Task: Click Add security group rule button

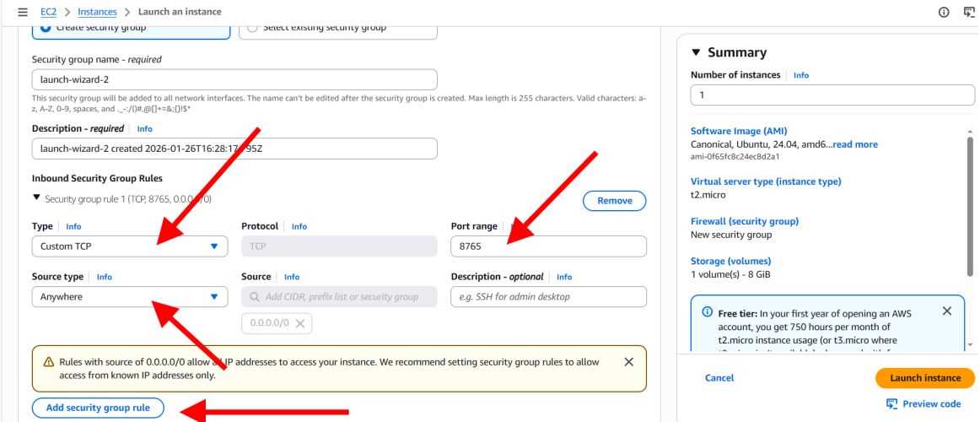Action: [x=98, y=408]
